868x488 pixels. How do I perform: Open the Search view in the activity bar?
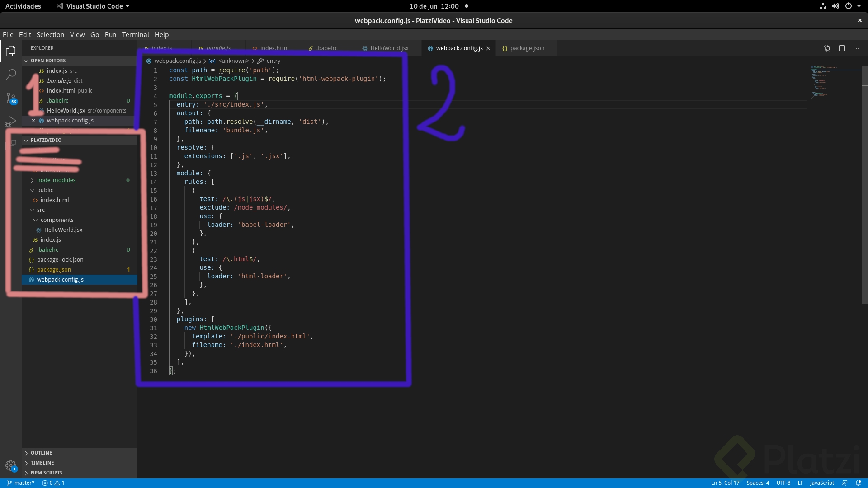[10, 74]
